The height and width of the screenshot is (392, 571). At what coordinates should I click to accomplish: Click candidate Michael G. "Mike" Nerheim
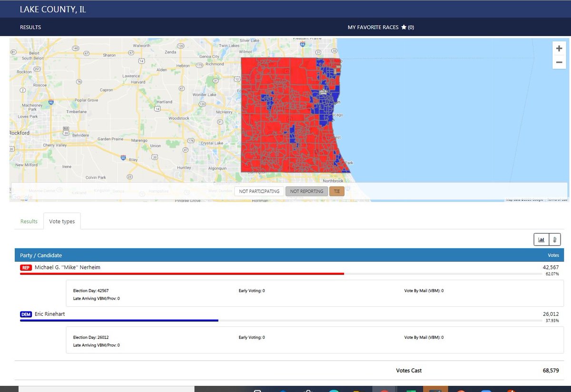[68, 267]
